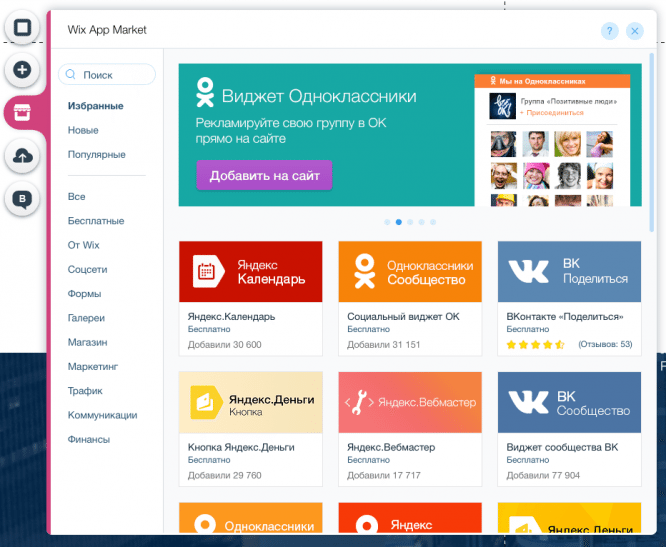The width and height of the screenshot is (666, 547).
Task: Select the Новые category
Action: coord(83,130)
